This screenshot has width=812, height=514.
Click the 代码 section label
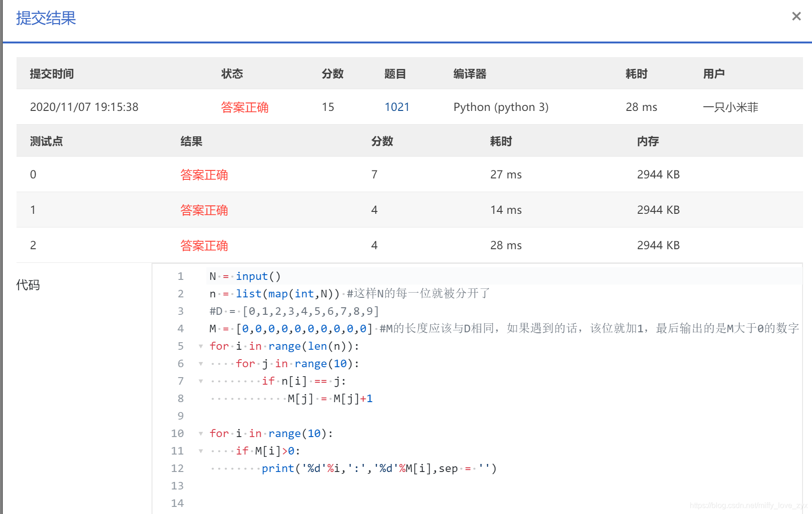[x=27, y=285]
